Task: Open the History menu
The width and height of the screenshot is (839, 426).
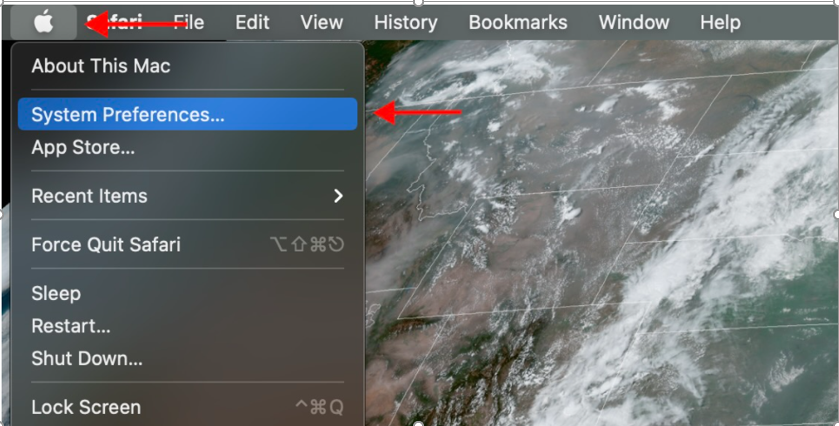Action: (x=406, y=22)
